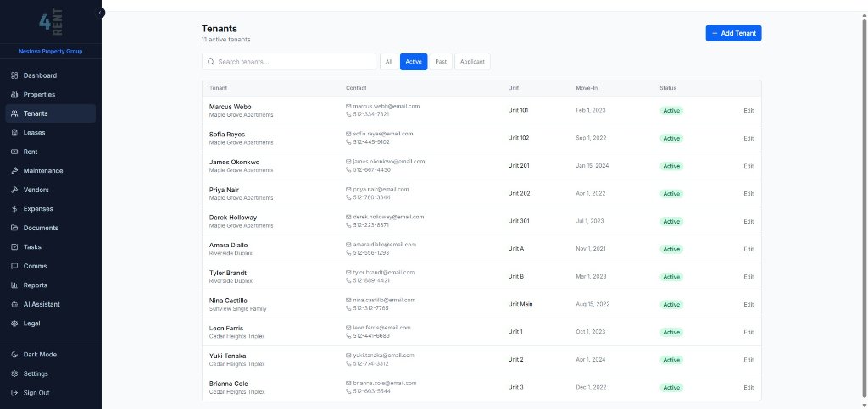Click Sofia Reyes's Active status badge
Viewport: 868px width, 409px height.
click(671, 138)
